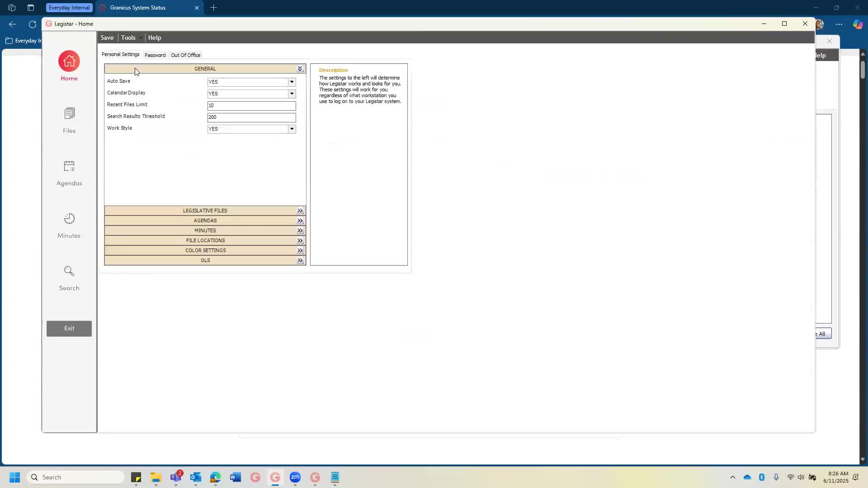Click the Save button

coord(107,38)
